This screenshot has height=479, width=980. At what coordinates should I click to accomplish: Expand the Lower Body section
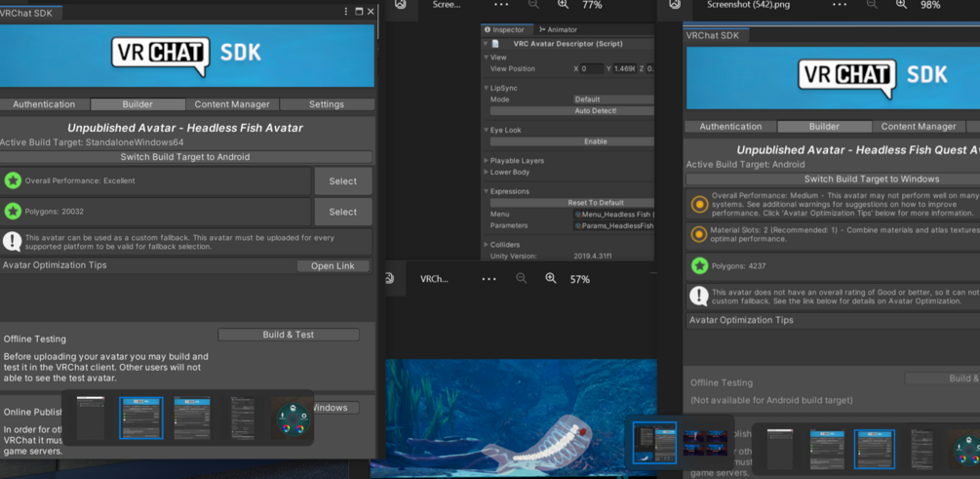[x=486, y=172]
